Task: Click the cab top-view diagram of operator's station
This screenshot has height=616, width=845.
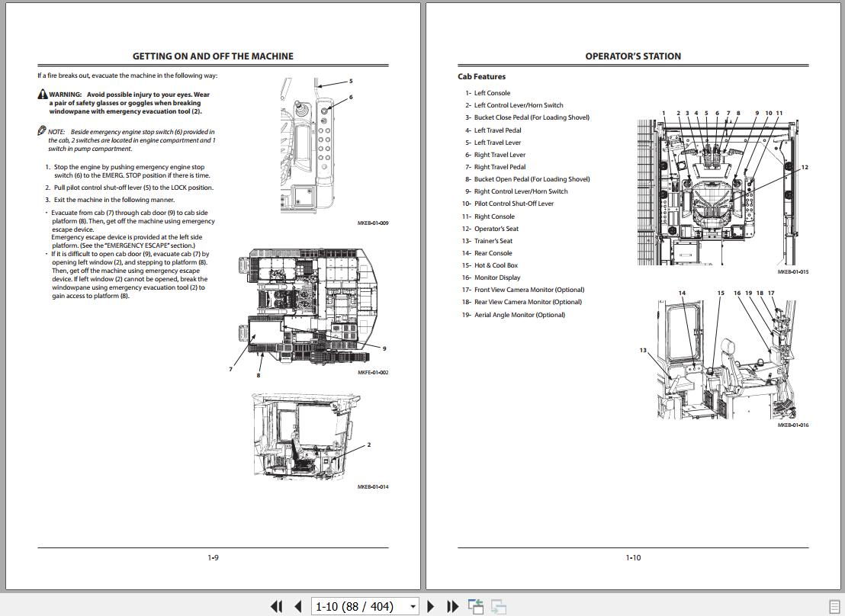Action: click(719, 192)
